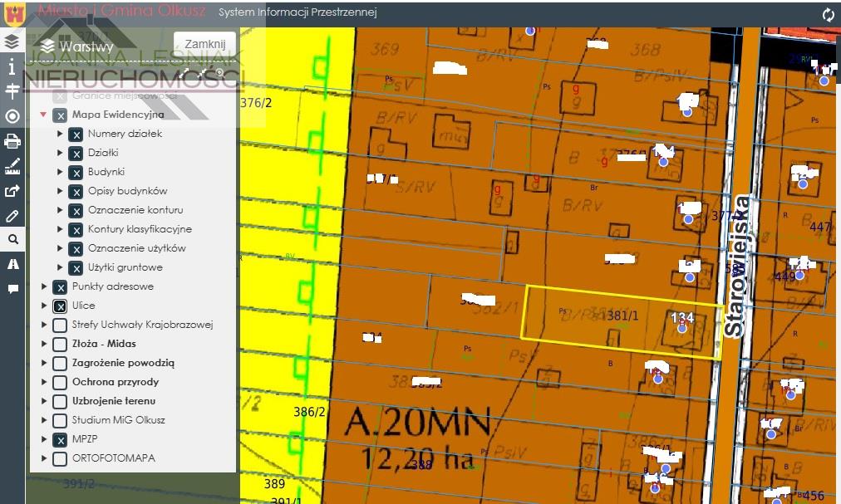Select the locate target circle icon
Image resolution: width=841 pixels, height=504 pixels.
tap(12, 116)
